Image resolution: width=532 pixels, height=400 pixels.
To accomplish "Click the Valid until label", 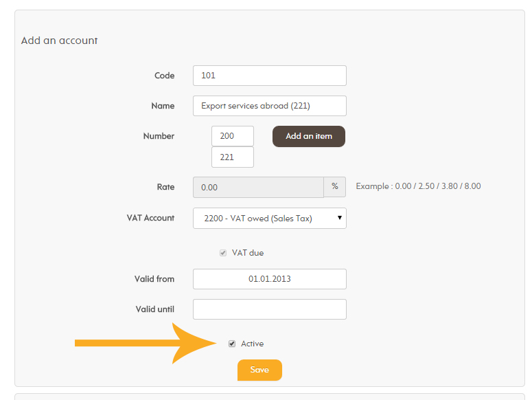I will [155, 309].
